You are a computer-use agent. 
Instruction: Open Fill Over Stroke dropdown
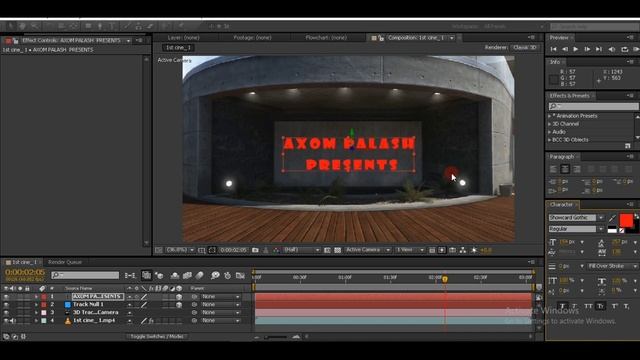pos(612,266)
